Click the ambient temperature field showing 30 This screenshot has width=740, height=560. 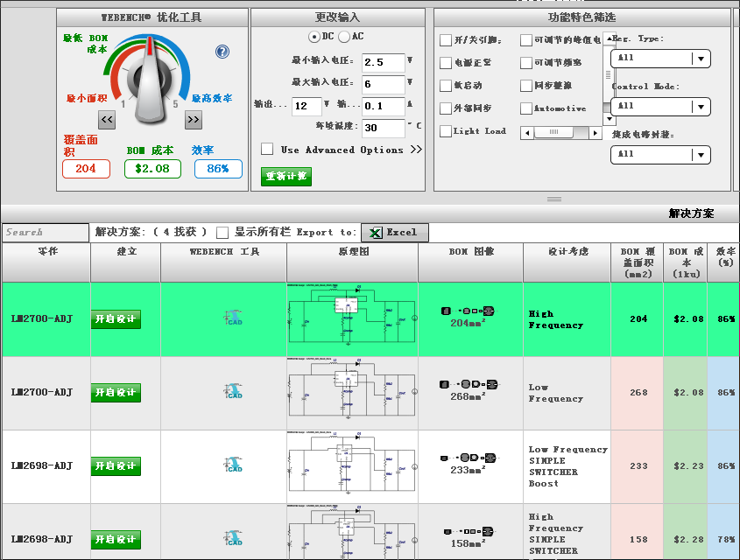[384, 128]
